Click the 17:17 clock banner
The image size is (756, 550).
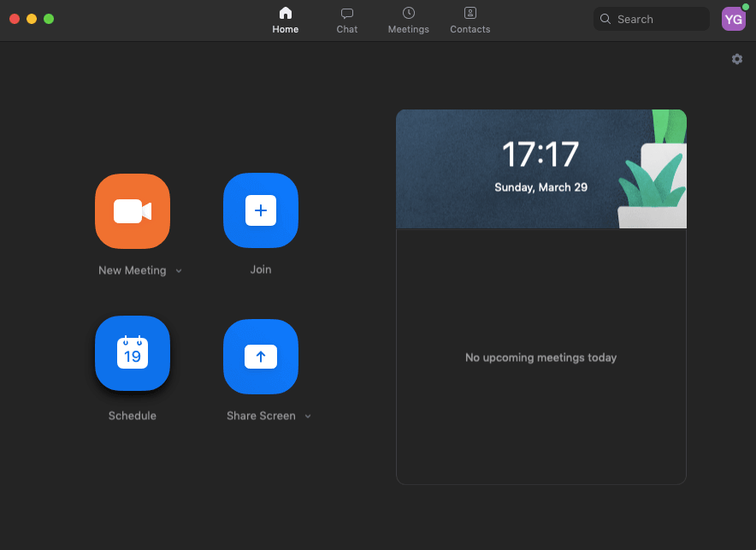pos(541,169)
